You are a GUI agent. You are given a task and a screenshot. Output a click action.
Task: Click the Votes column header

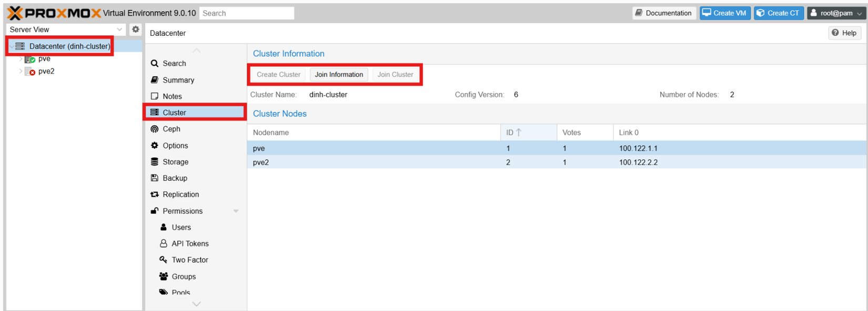tap(585, 133)
